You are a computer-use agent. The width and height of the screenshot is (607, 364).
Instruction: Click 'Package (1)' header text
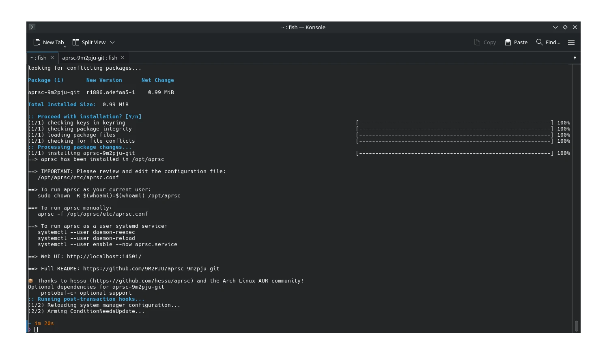pyautogui.click(x=46, y=80)
